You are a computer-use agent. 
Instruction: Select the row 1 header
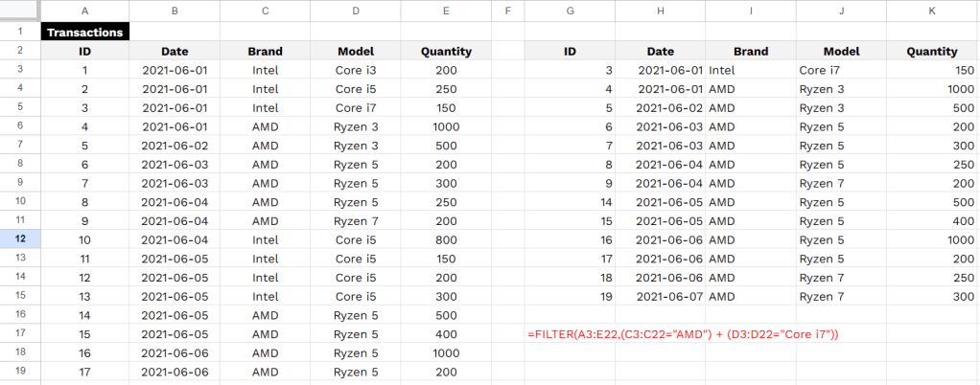tap(20, 32)
